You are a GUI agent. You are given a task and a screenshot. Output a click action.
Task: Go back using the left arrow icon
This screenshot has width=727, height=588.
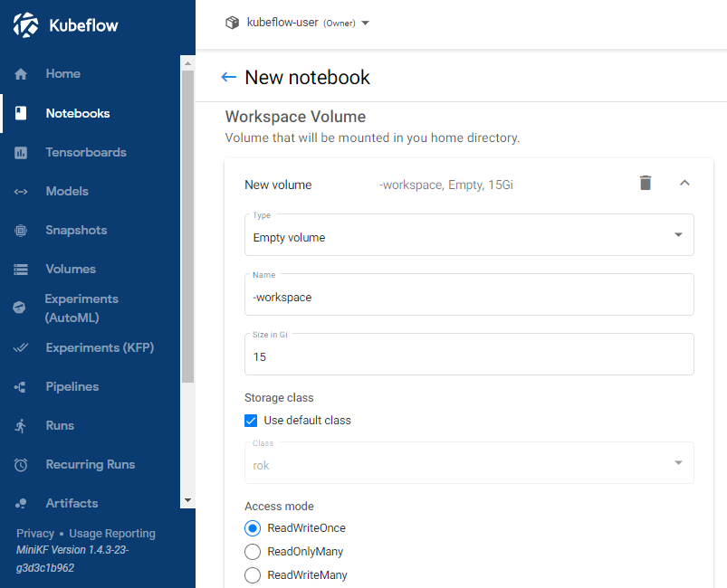229,78
